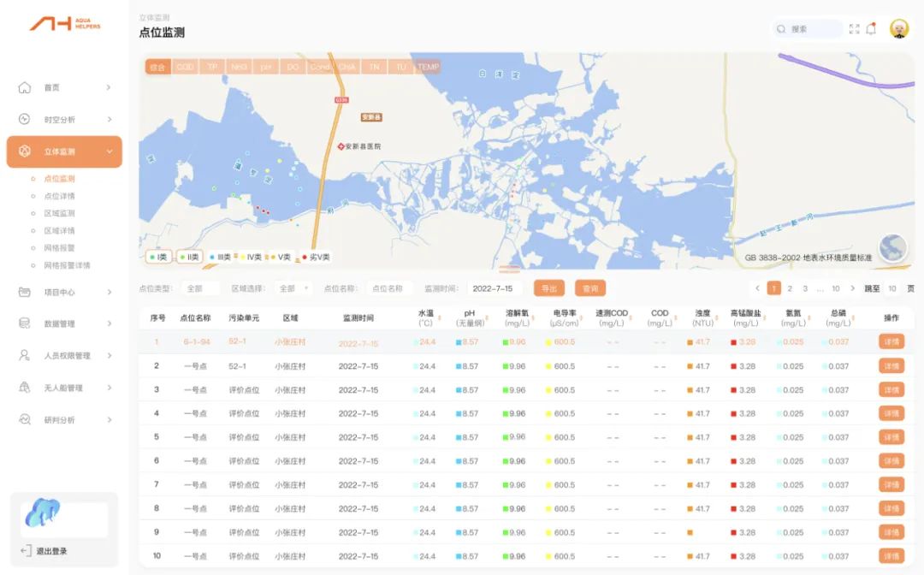Open the notification bell
The height and width of the screenshot is (575, 924).
pyautogui.click(x=871, y=29)
